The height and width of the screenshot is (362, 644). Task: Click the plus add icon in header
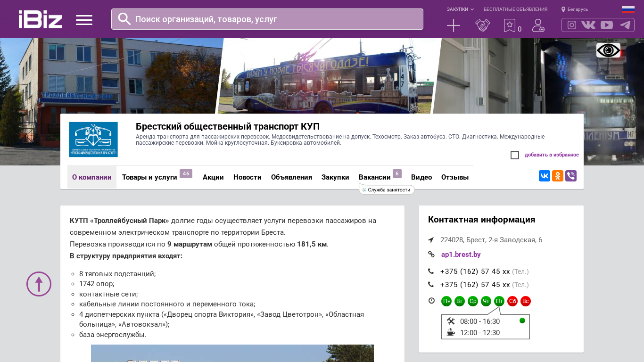point(454,25)
